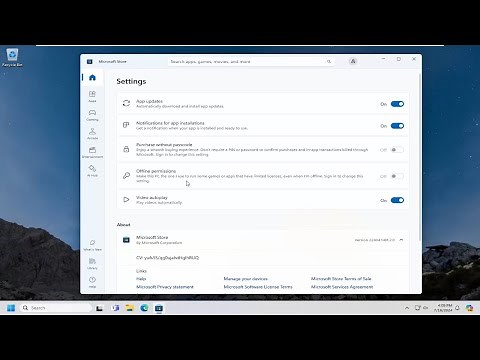Click the Settings page heading
Viewport: 480px width, 360px height.
pyautogui.click(x=131, y=81)
